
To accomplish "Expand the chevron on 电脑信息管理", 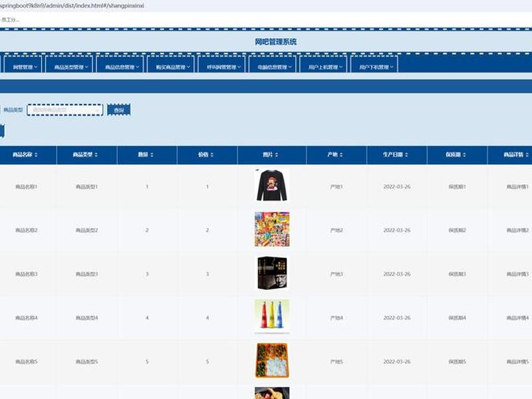I will tap(290, 67).
